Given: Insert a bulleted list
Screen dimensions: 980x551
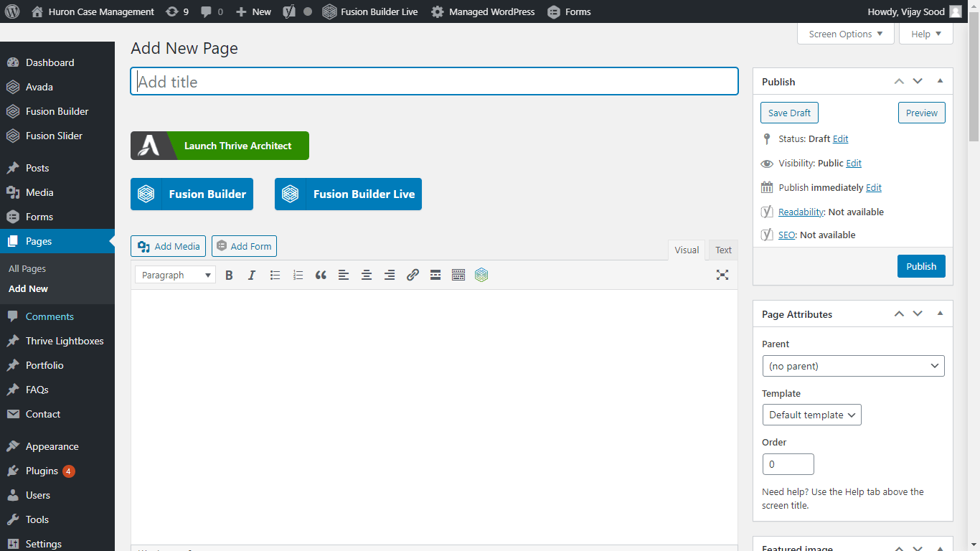Looking at the screenshot, I should click(275, 275).
